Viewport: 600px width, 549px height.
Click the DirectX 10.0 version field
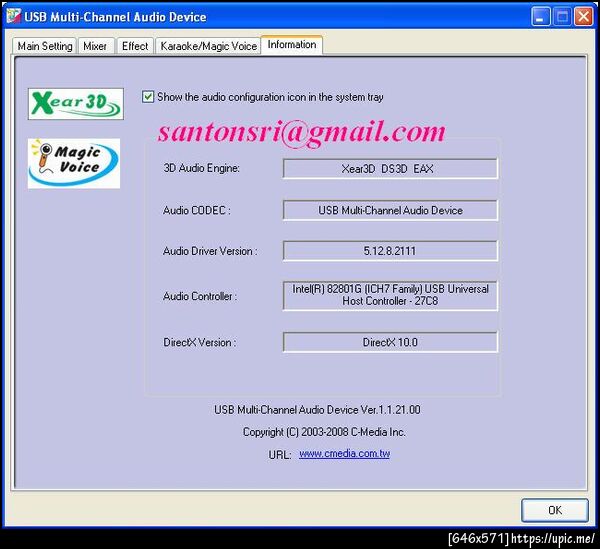point(390,342)
